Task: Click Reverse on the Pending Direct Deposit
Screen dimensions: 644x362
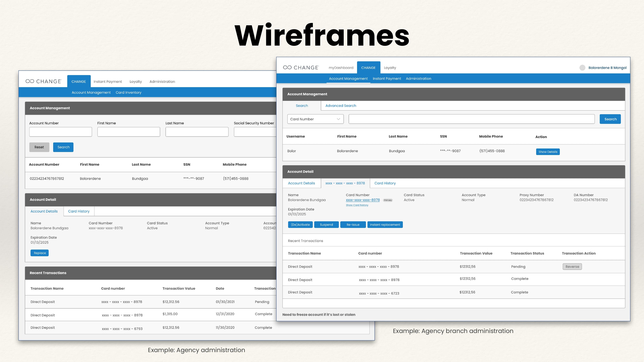Action: pos(572,267)
